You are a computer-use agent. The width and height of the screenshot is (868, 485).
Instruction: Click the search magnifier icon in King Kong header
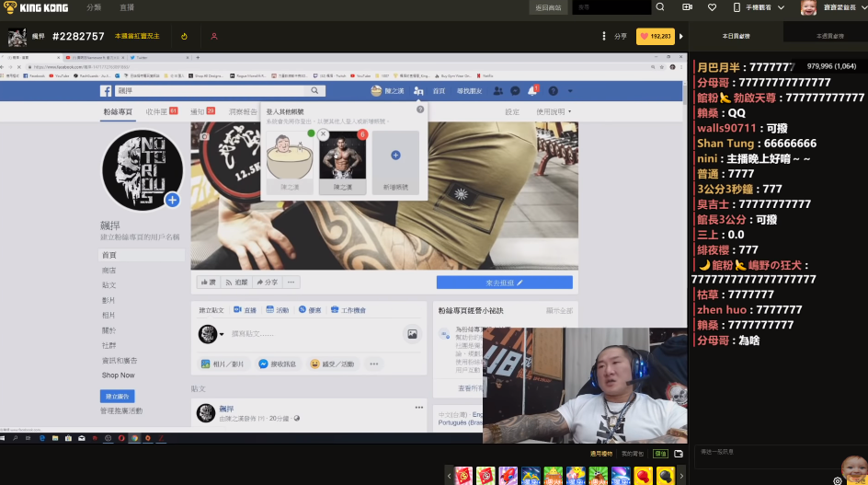tap(660, 7)
